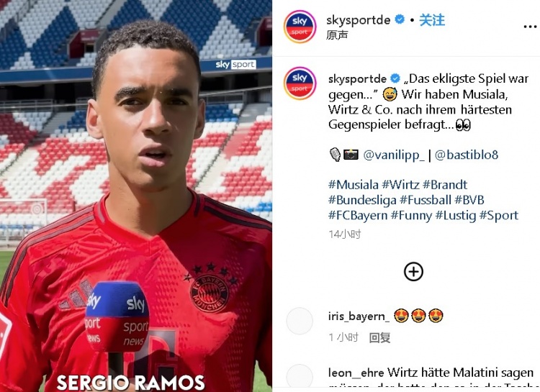Open leon__ehre profile picture

tap(300, 378)
